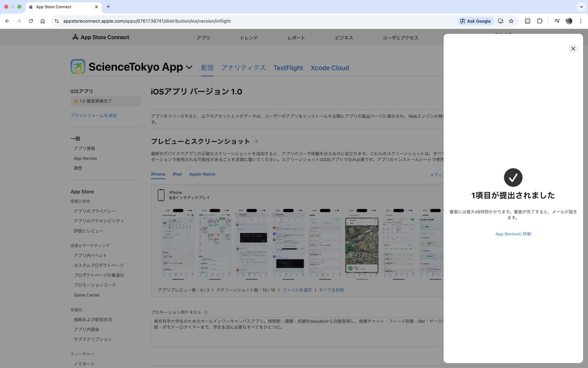588x368 pixels.
Task: Switch to the Apple Watch screenshots tab
Action: pyautogui.click(x=202, y=174)
